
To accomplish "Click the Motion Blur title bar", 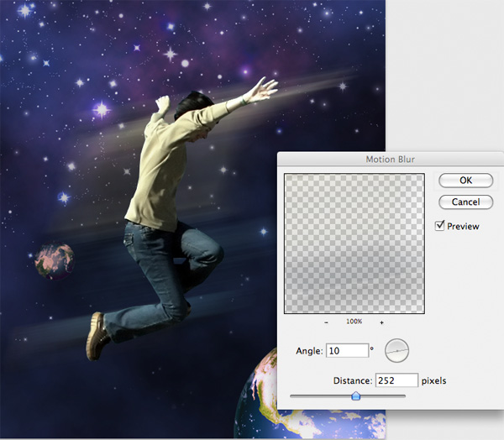I will click(x=391, y=159).
